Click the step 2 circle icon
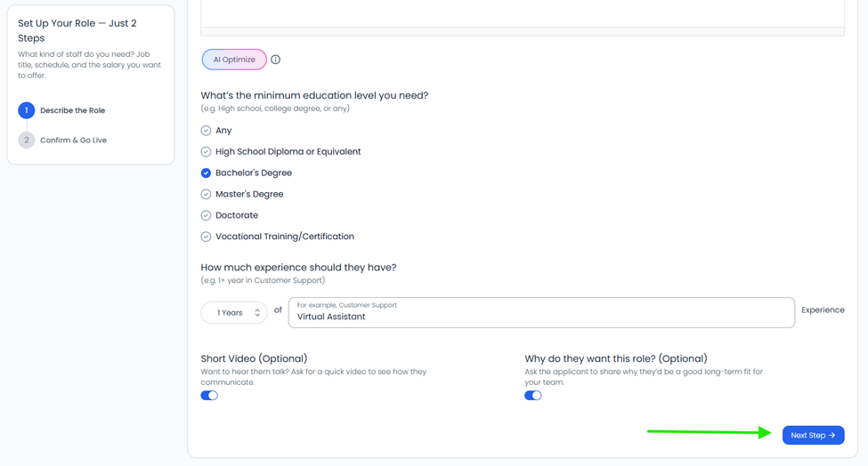Image resolution: width=868 pixels, height=466 pixels. click(26, 141)
